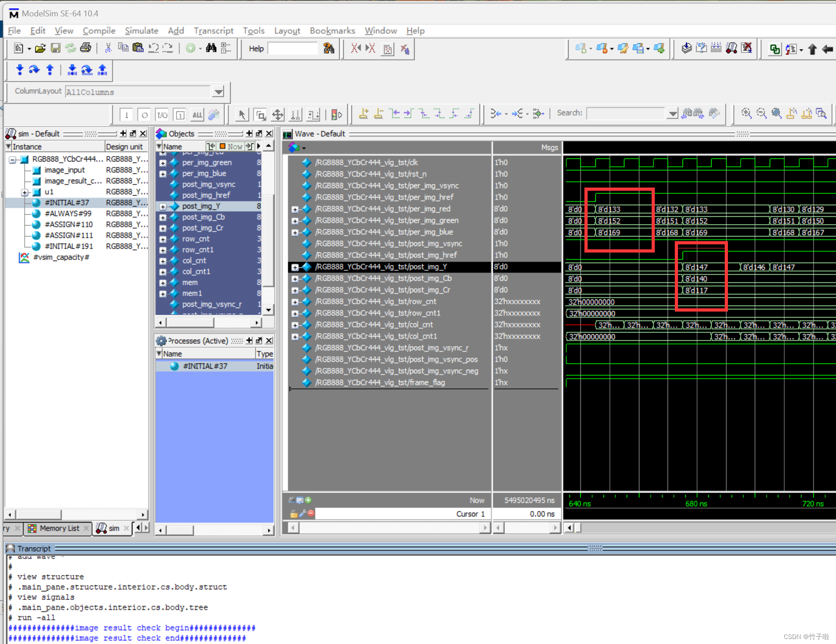836x644 pixels.
Task: Expand post_img_Y in the Objects pane
Action: click(x=163, y=206)
